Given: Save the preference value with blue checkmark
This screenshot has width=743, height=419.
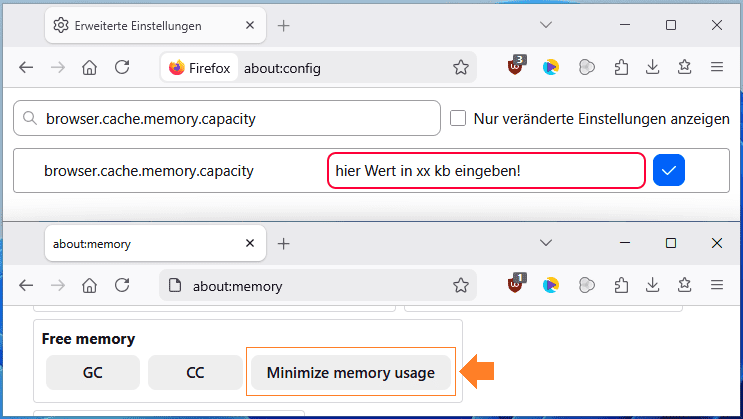Looking at the screenshot, I should point(668,170).
